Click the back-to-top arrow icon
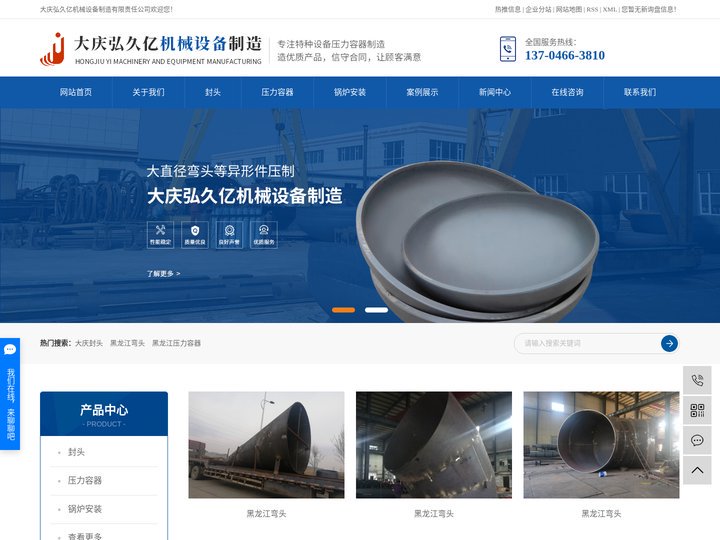Viewport: 720px width, 540px height. [x=697, y=470]
